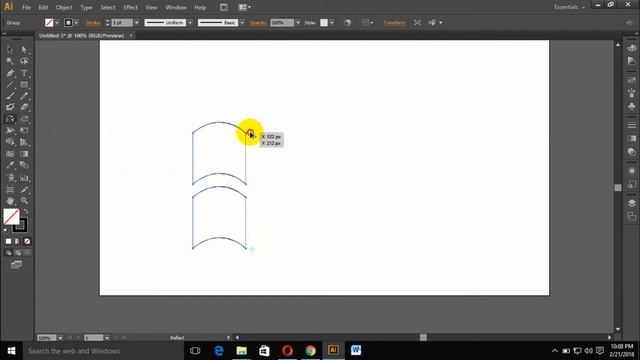Open Basic brush definition dropdown
This screenshot has height=360, width=640.
click(242, 23)
